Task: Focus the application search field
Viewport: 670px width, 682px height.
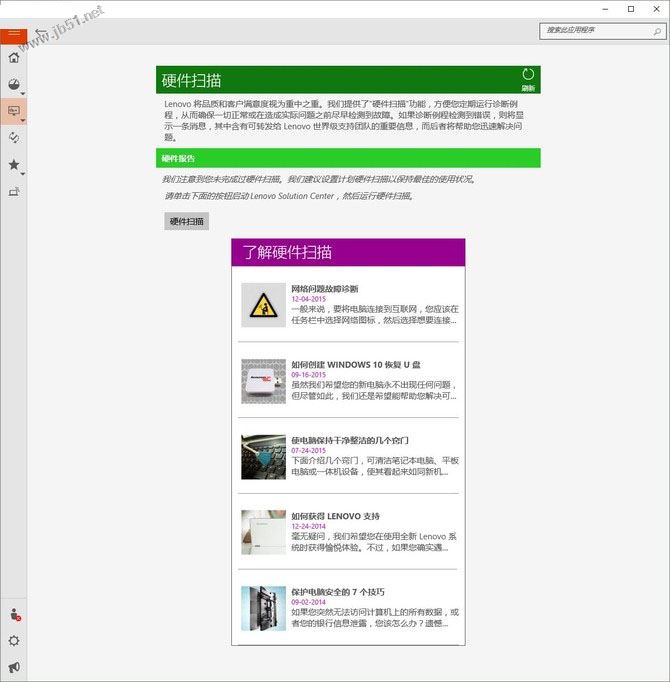Action: point(602,31)
